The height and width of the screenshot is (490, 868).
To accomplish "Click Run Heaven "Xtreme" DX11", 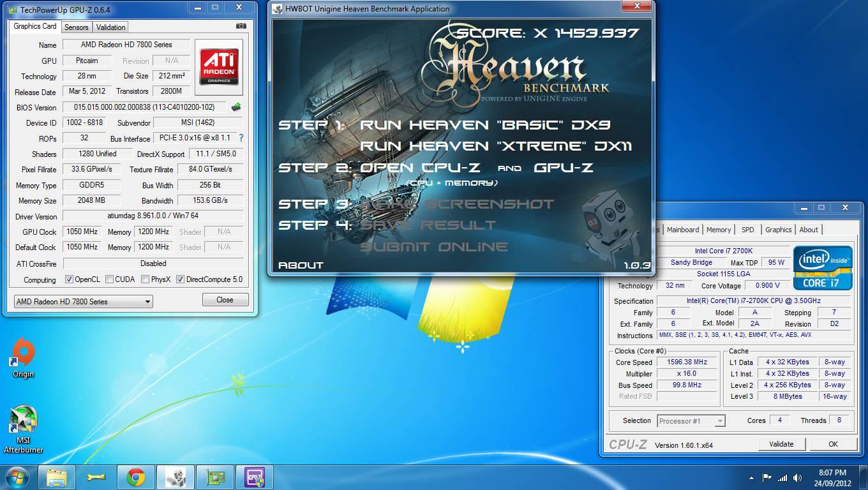I will pyautogui.click(x=496, y=146).
